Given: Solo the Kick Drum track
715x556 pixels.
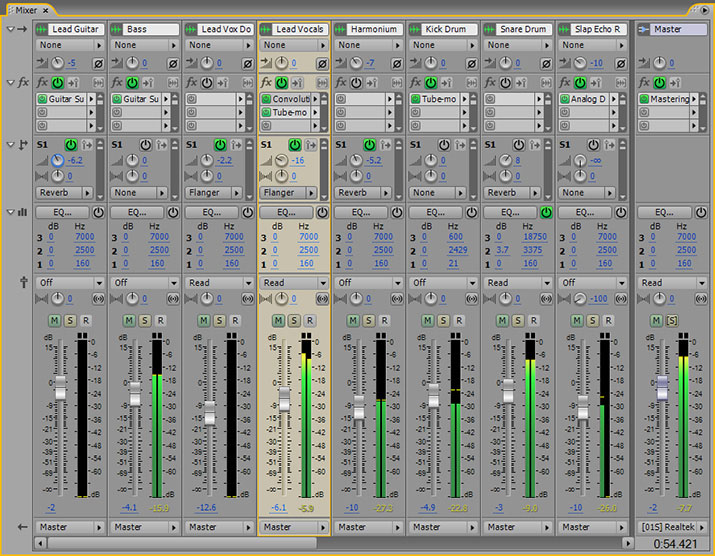Looking at the screenshot, I should pyautogui.click(x=443, y=321).
